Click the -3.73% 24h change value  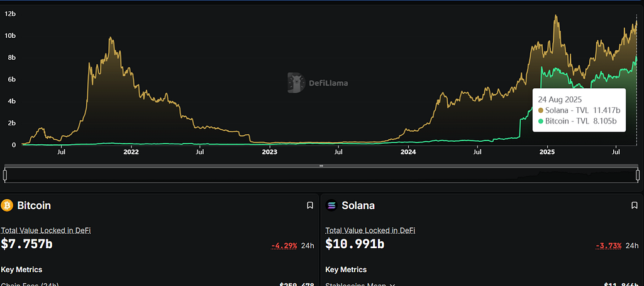pos(609,246)
